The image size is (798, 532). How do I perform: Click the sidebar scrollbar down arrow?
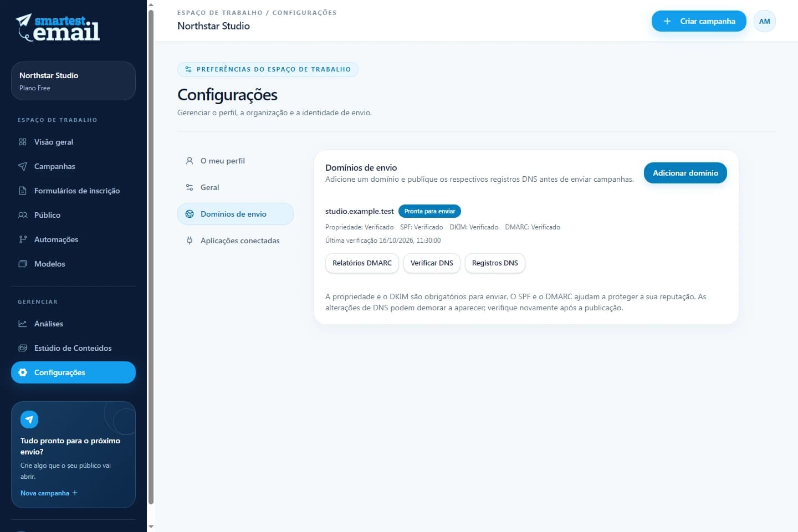pos(151,527)
